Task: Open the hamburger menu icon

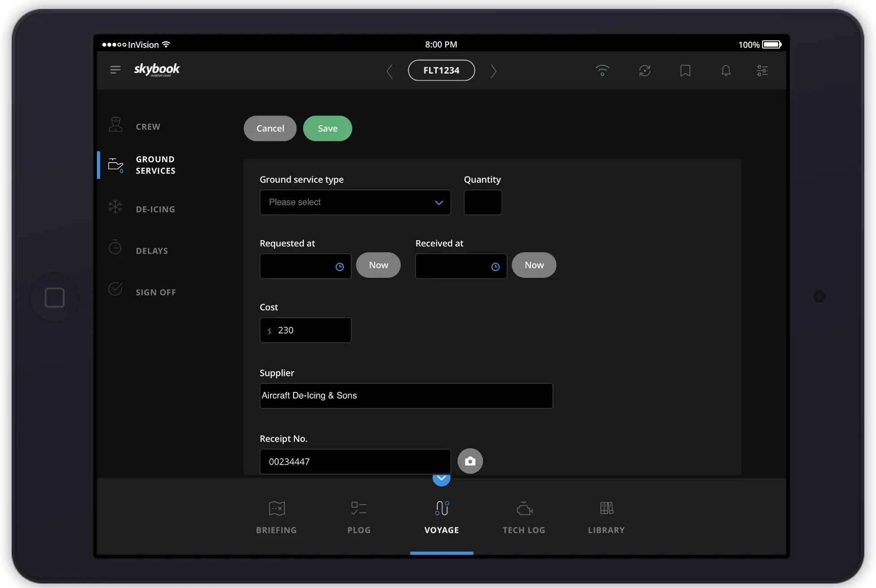Action: [115, 70]
